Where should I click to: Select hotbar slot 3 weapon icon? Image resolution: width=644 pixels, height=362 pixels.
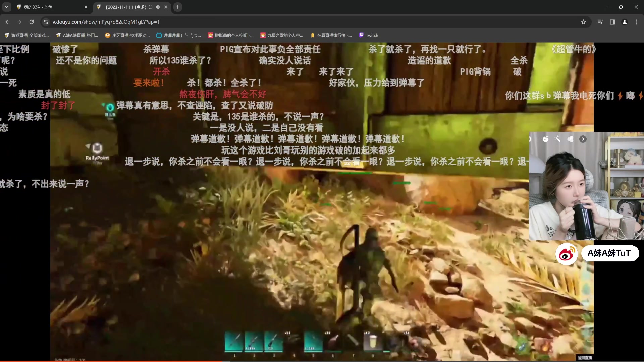(x=273, y=342)
